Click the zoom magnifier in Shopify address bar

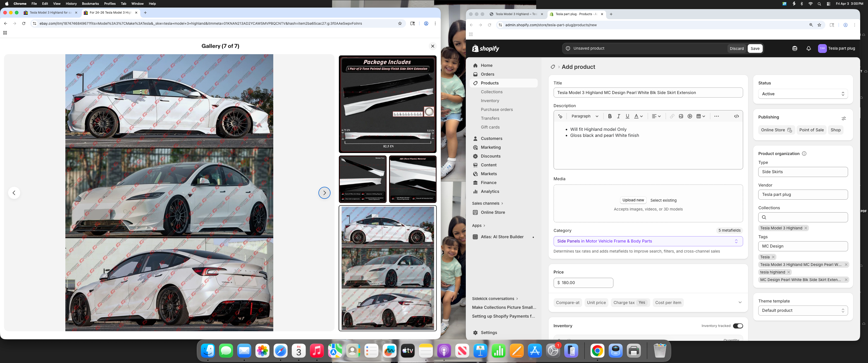click(811, 25)
